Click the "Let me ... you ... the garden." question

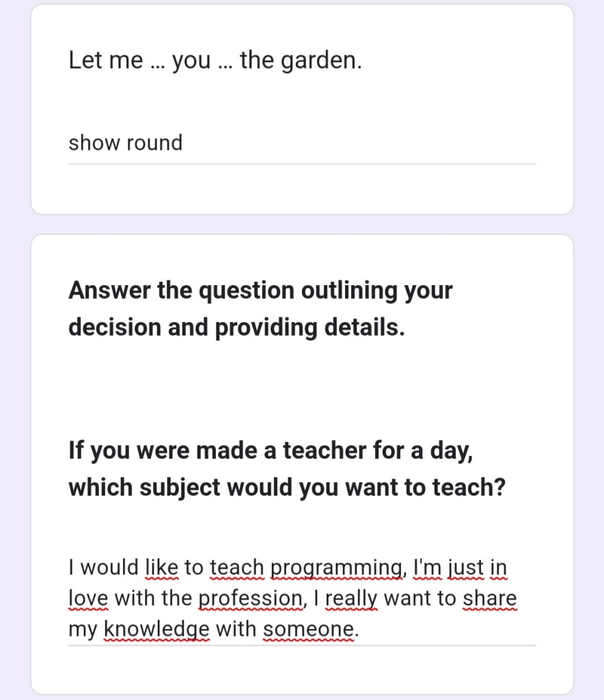tap(215, 61)
